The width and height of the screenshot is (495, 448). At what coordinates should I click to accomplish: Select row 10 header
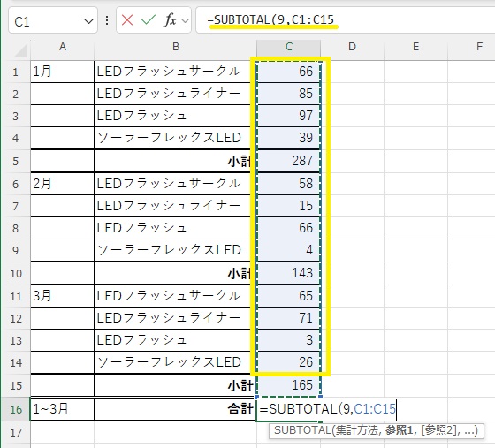(x=15, y=273)
